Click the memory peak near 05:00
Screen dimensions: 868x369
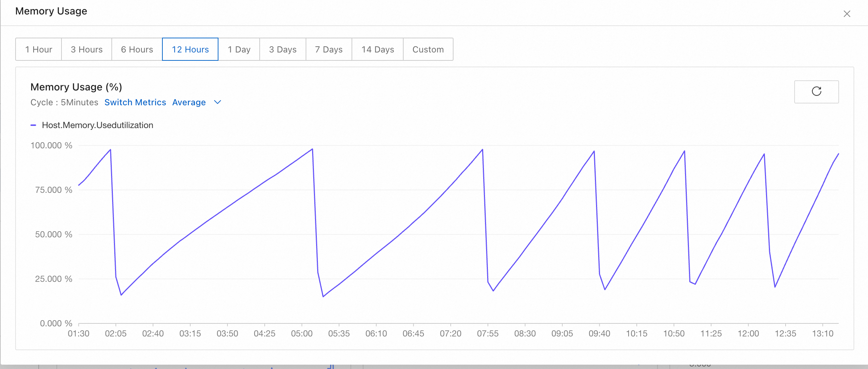tap(312, 149)
